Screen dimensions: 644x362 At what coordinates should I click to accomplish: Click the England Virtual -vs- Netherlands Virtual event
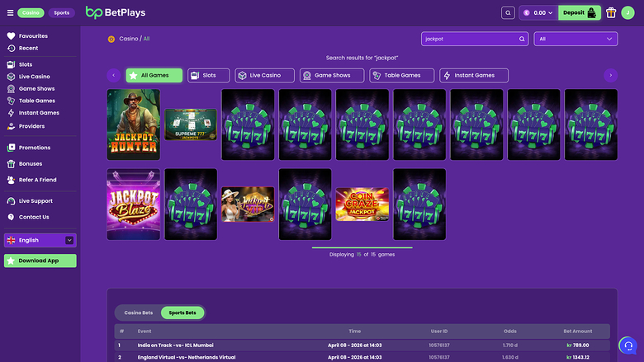tap(187, 358)
